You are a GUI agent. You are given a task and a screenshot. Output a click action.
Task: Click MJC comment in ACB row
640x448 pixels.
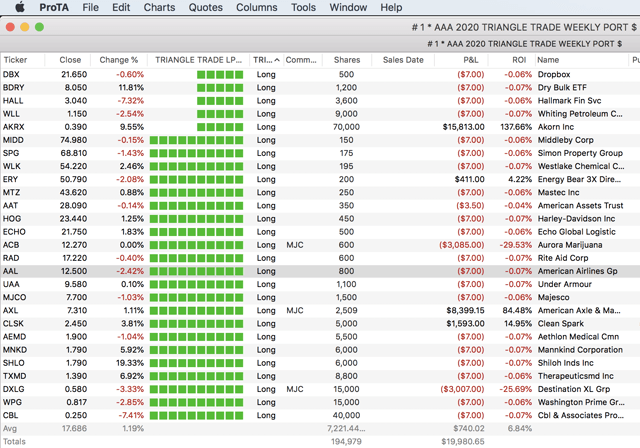tap(295, 245)
